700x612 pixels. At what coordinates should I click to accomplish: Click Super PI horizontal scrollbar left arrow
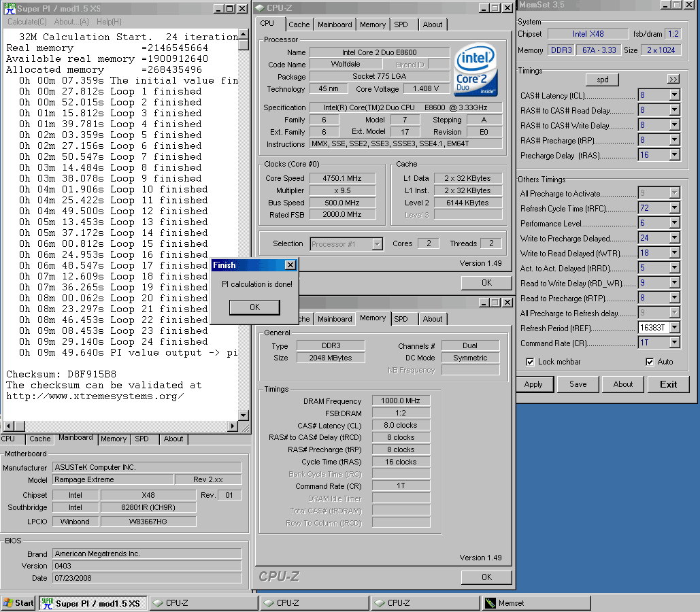click(x=8, y=426)
